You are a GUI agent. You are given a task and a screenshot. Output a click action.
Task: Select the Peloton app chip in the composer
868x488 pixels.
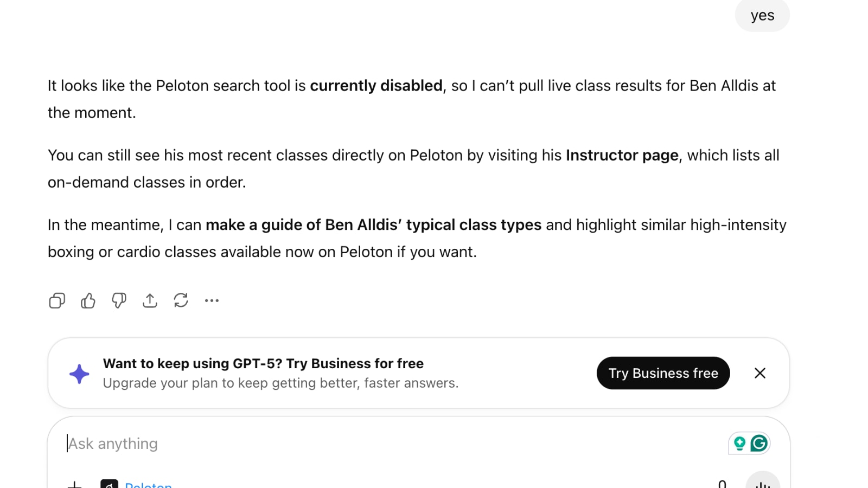pyautogui.click(x=148, y=484)
